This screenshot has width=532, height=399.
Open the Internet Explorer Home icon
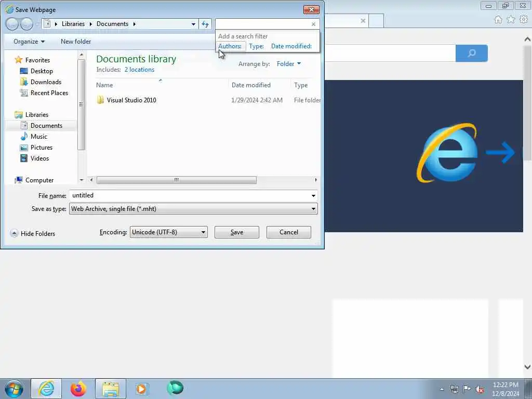click(x=498, y=20)
